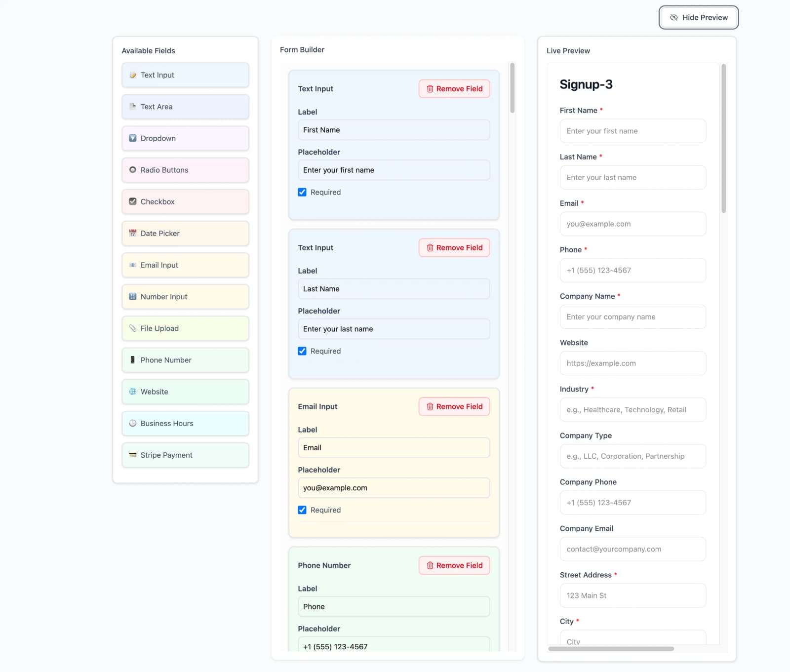Image resolution: width=790 pixels, height=672 pixels.
Task: Toggle Required checkbox for Last Name field
Action: tap(302, 351)
